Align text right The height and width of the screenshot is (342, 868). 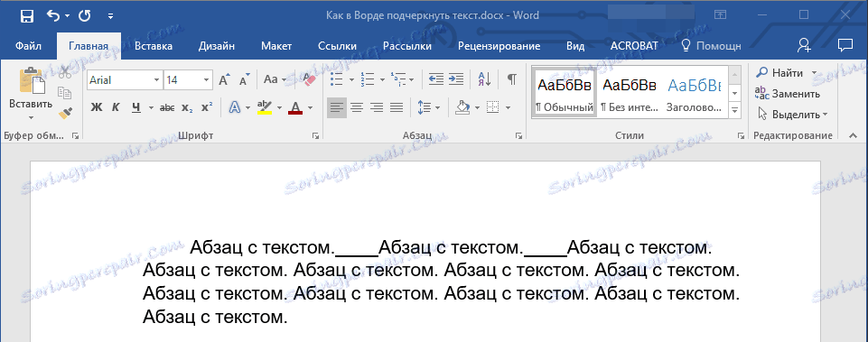click(377, 107)
